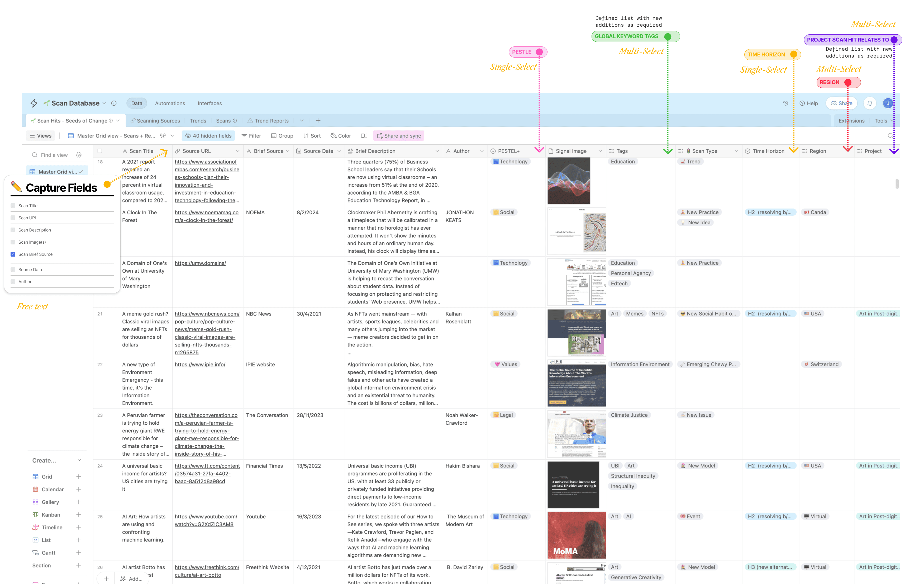Click the search magnifier icon at right
Screen dimensions: 924x586
click(x=890, y=136)
